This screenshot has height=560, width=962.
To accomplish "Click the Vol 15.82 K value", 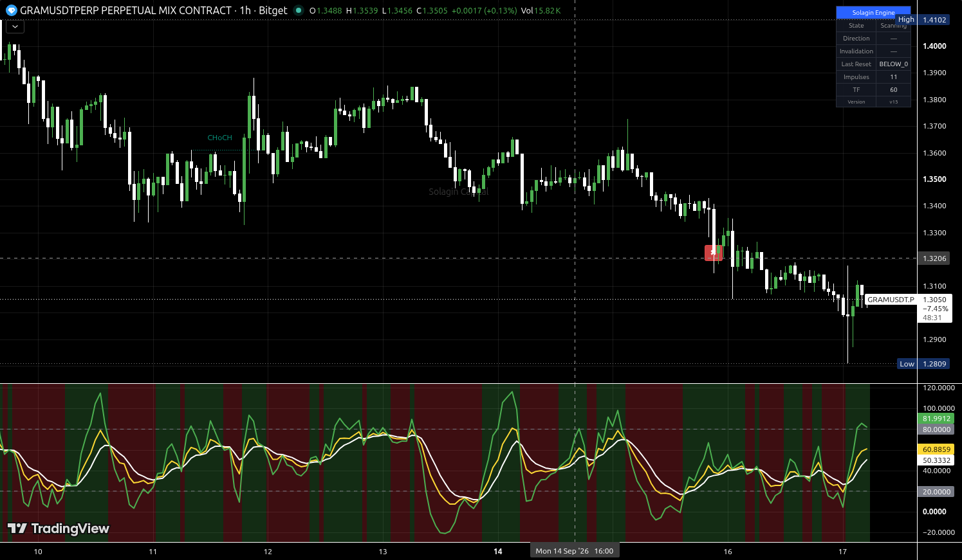I will click(x=541, y=11).
